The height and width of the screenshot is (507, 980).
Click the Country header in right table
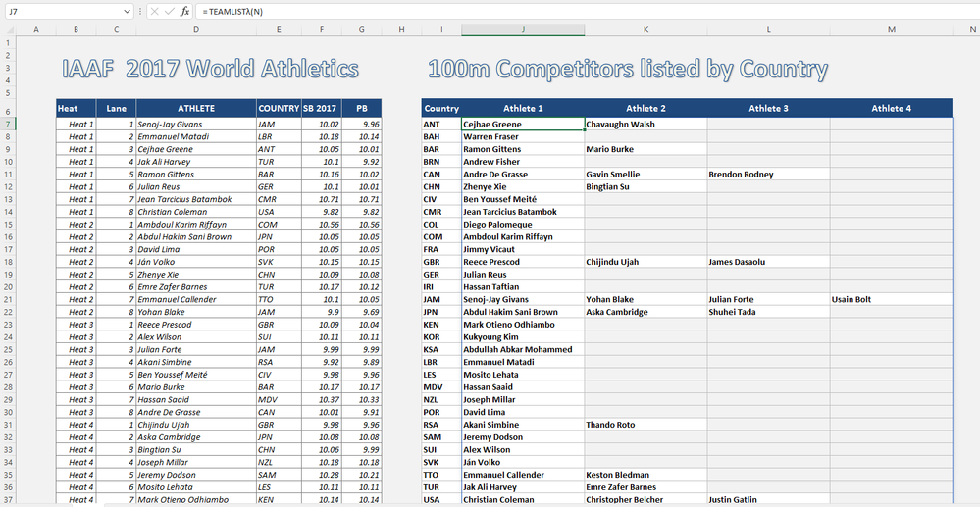441,108
